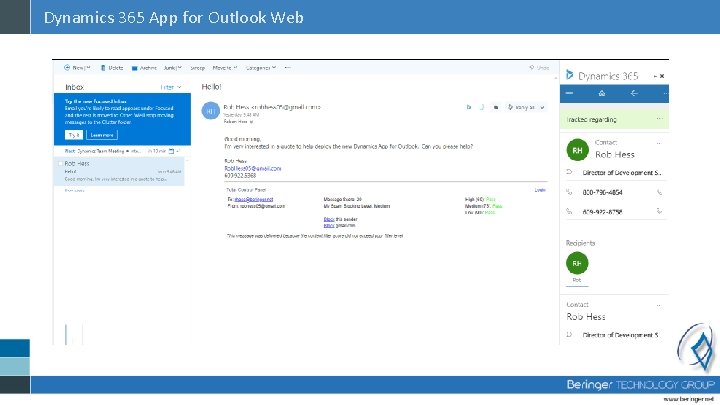
Task: Click the Hello! email subject
Action: pos(211,87)
